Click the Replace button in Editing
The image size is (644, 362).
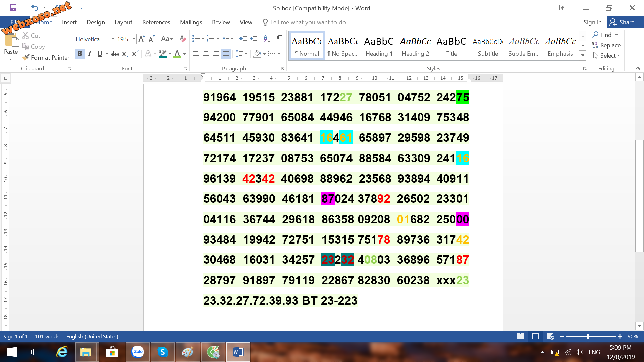click(x=610, y=45)
